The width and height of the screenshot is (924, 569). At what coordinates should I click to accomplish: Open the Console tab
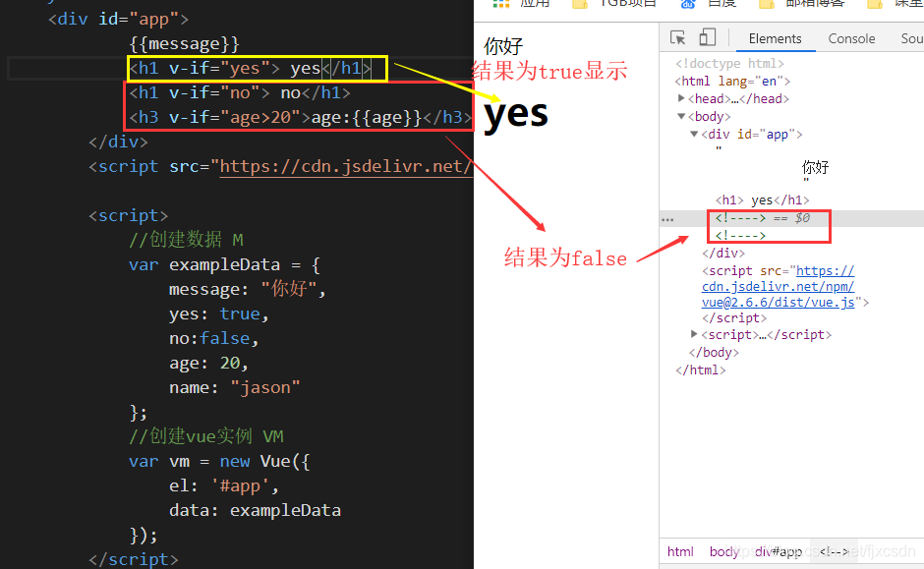[x=851, y=39]
